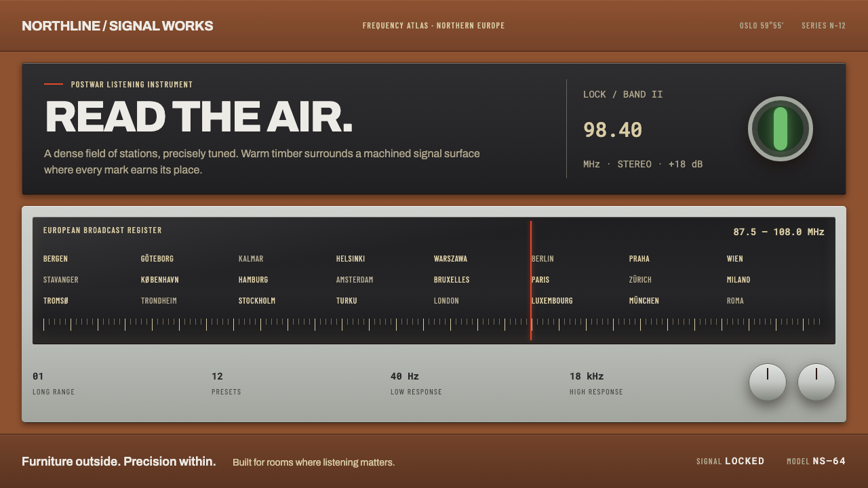Image resolution: width=868 pixels, height=488 pixels.
Task: Select the ZÜRICH station
Action: point(641,280)
